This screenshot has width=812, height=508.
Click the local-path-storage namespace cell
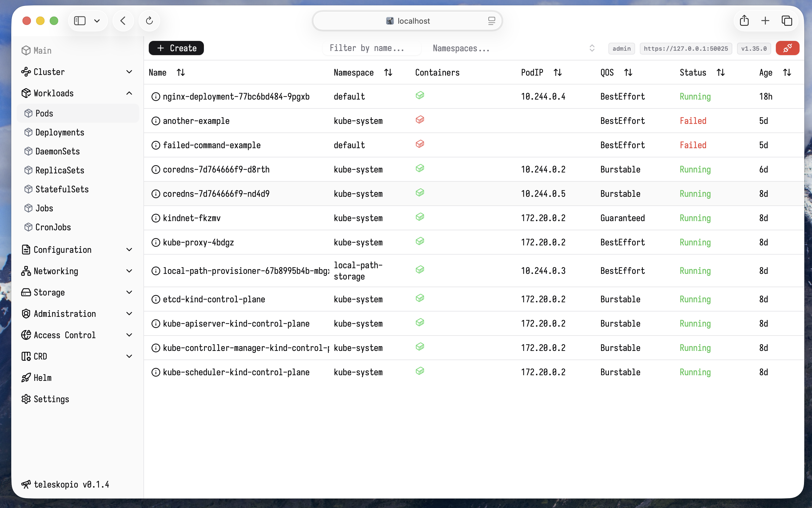(358, 271)
